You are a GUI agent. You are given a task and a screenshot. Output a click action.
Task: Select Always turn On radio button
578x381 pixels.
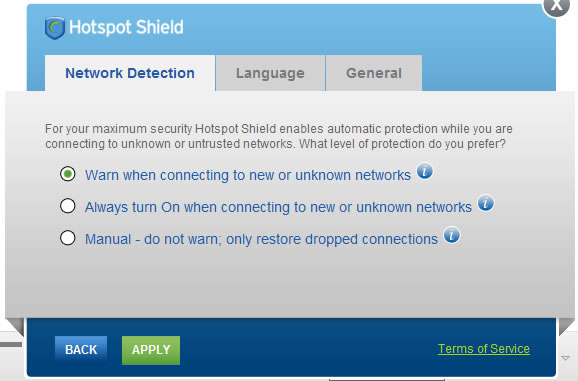pos(68,206)
